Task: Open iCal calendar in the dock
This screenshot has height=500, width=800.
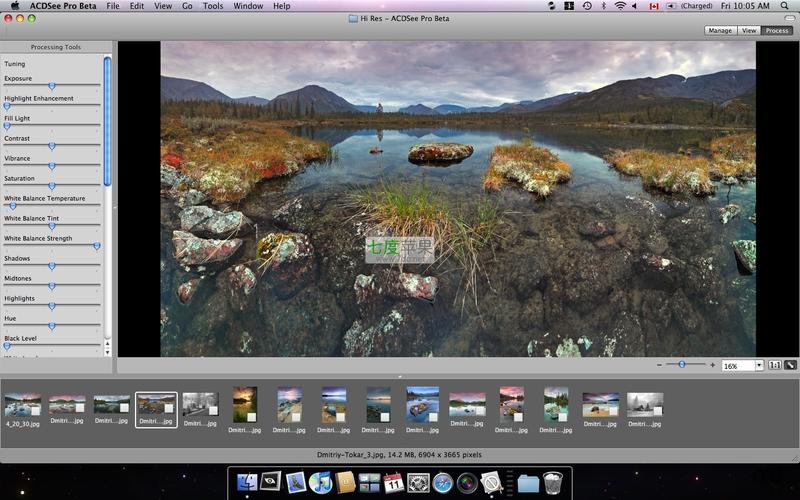Action: click(x=393, y=482)
